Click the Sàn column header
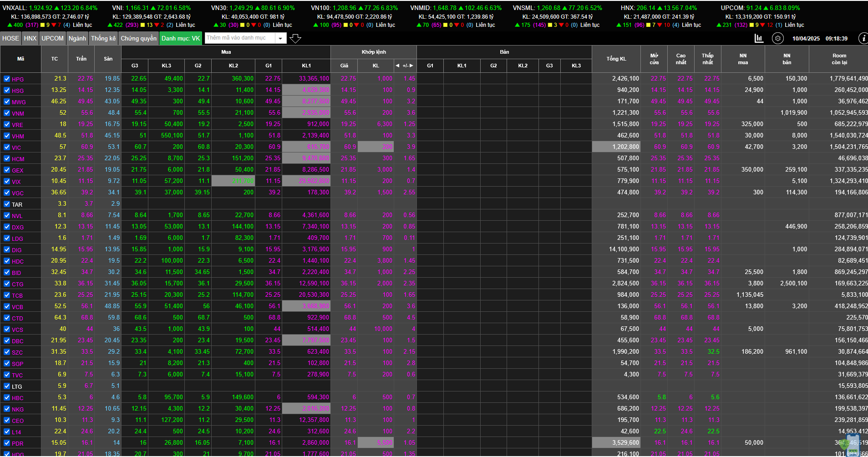This screenshot has width=868, height=457. pyautogui.click(x=108, y=59)
